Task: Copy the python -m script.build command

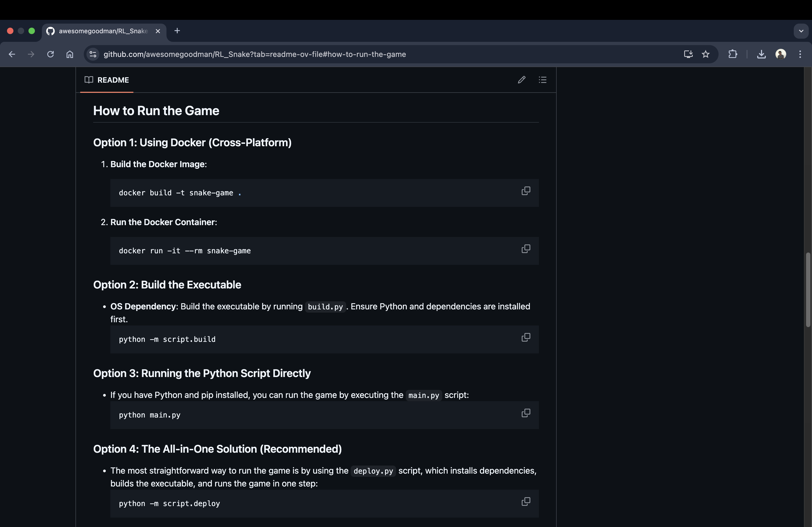Action: 526,338
